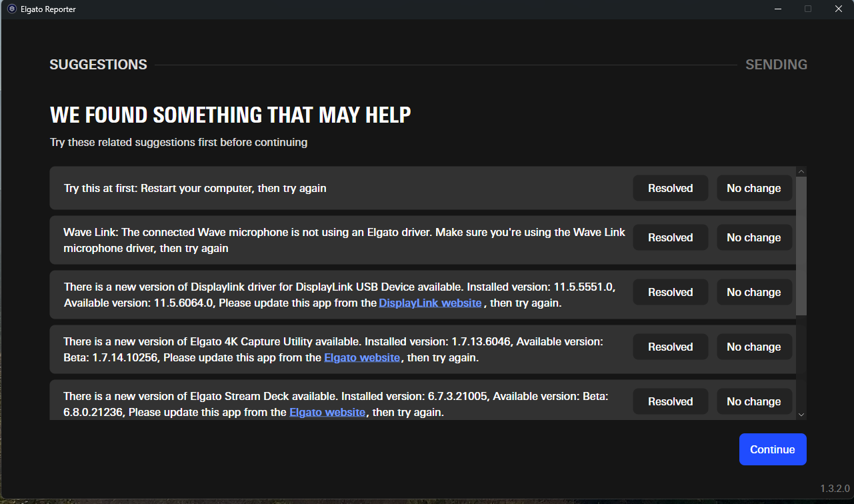Image resolution: width=854 pixels, height=504 pixels.
Task: Select the SENDING step label
Action: 776,65
